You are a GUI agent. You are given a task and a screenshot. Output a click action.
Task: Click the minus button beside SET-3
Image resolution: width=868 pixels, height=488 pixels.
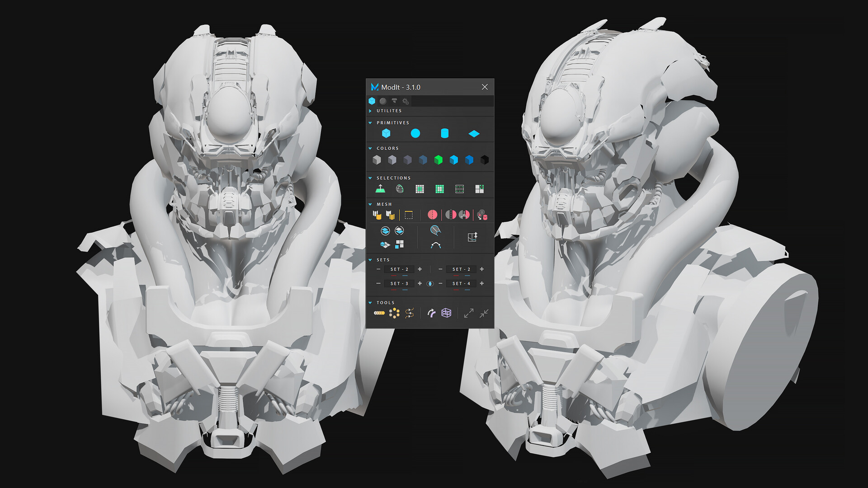379,284
